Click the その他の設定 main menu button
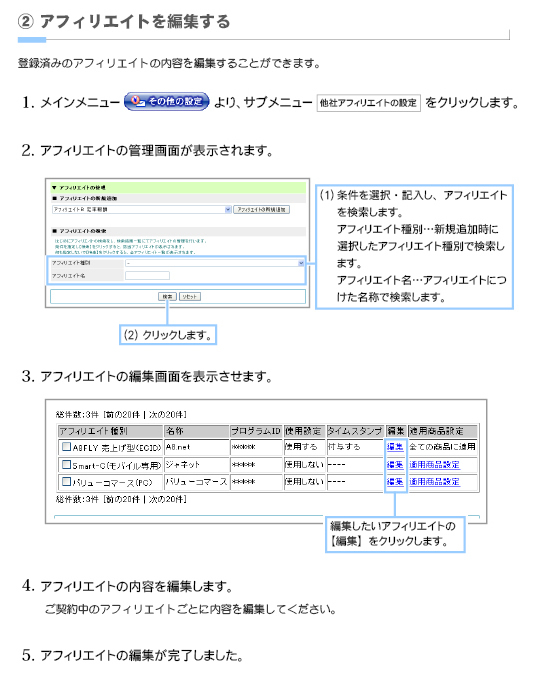Screen dimensions: 545x685 point(166,101)
